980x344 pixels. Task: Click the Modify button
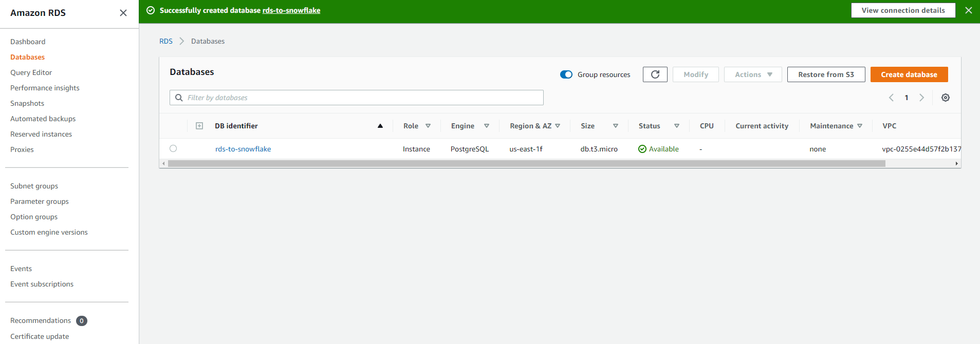(696, 74)
